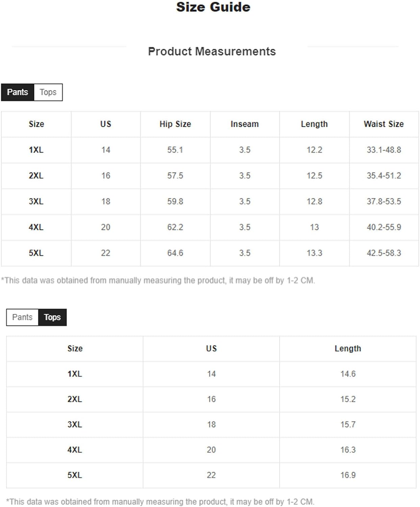Select the highlighted Tops tab in lower section
The image size is (420, 507).
point(52,317)
